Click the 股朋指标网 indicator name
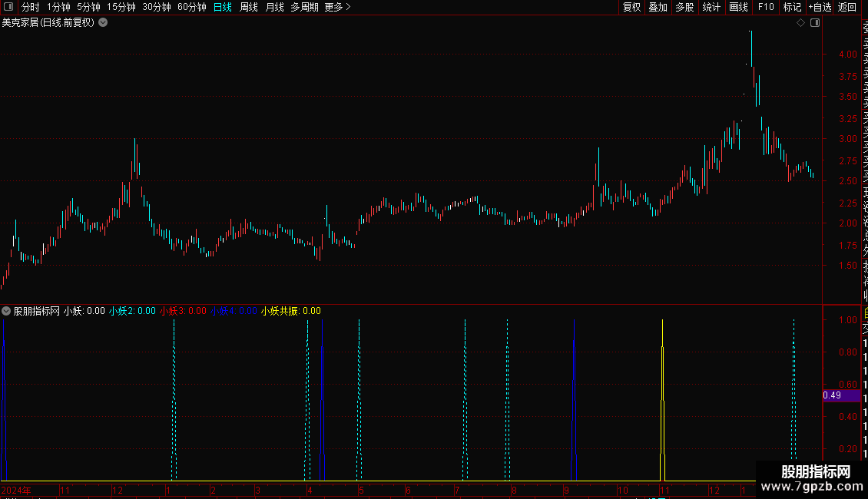The image size is (868, 499). tap(37, 311)
